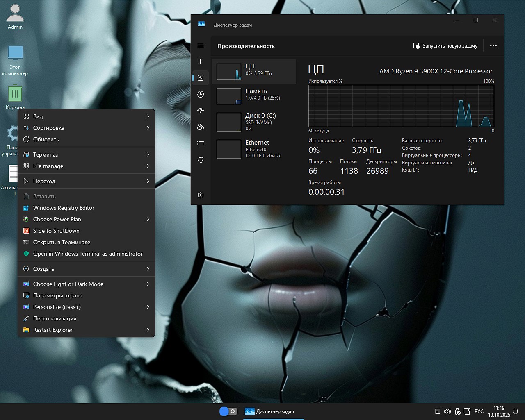Screen dimensions: 525x420
Task: Select the Ethernet performance item
Action: [x=254, y=148]
